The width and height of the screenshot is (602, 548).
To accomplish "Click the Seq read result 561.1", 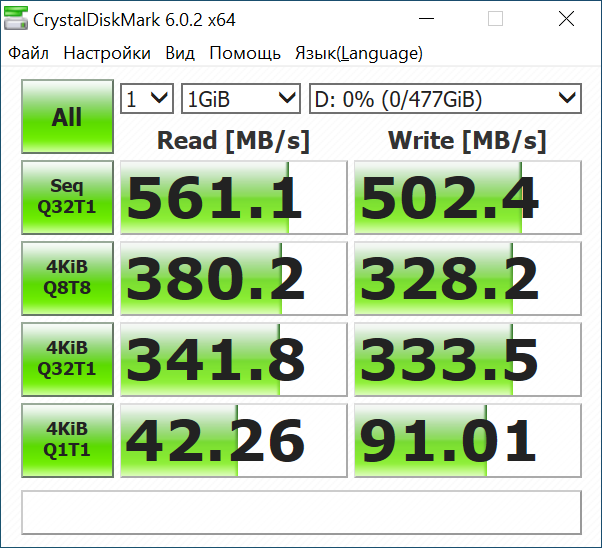I will pyautogui.click(x=234, y=197).
